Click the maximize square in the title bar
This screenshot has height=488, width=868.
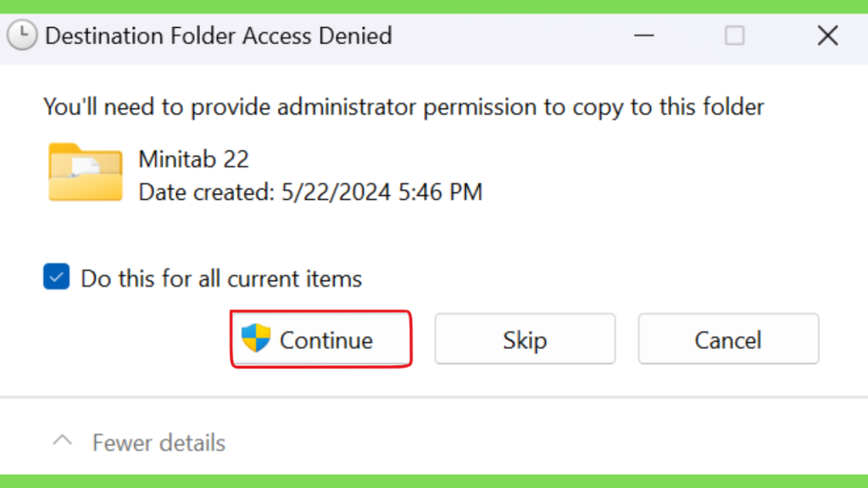[735, 36]
